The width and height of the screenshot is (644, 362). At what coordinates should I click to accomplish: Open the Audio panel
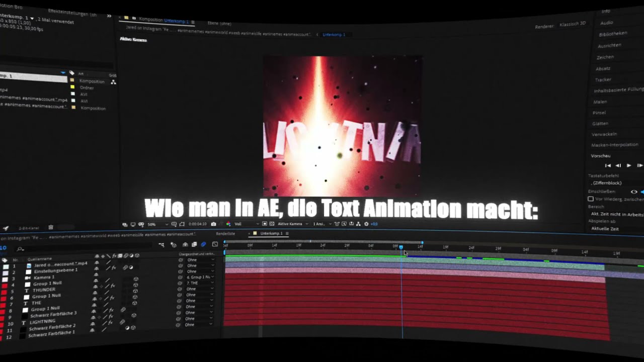[607, 23]
